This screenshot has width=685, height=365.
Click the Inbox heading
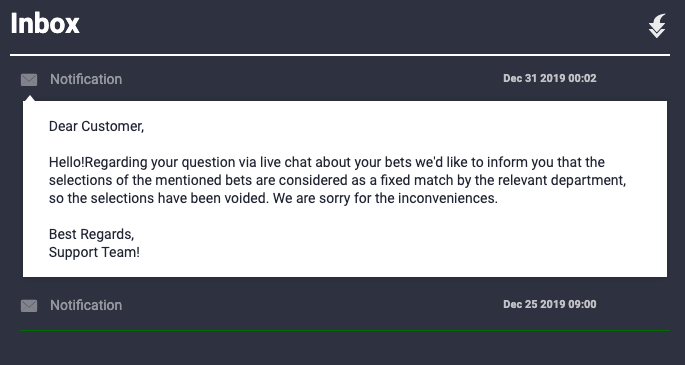point(45,23)
